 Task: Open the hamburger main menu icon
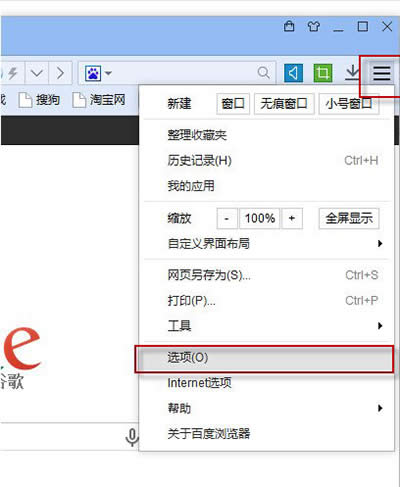coord(381,73)
